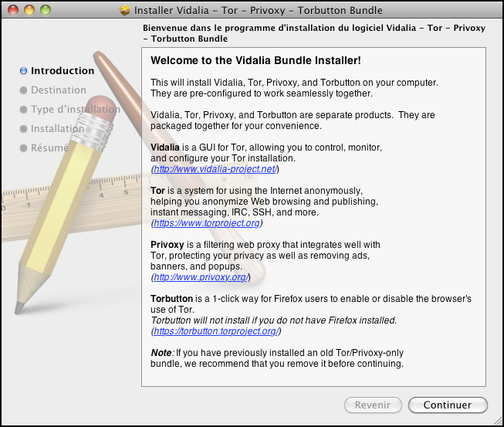Viewport: 504px width, 427px height.
Task: Click 'Torbutton will not install' italic sentence
Action: [x=273, y=320]
